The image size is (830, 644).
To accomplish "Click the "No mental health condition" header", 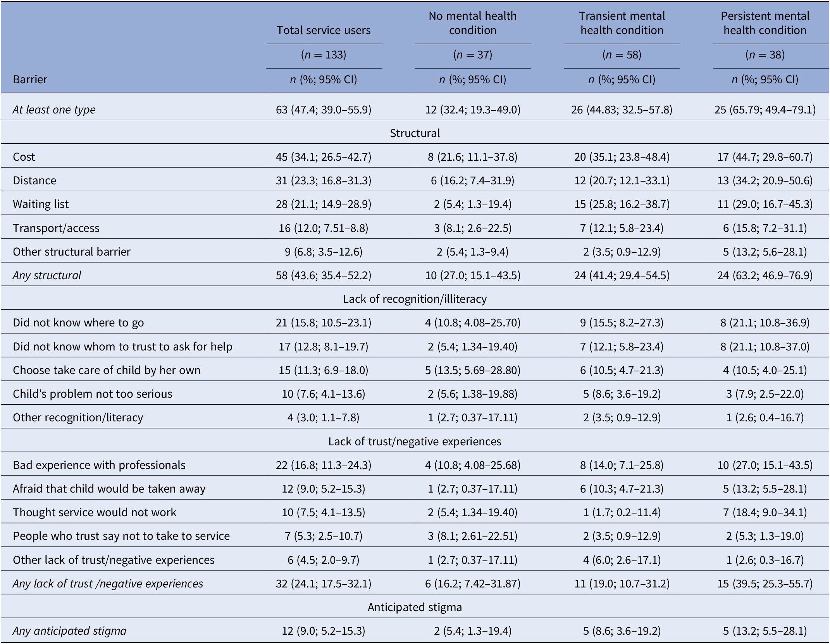I will click(472, 23).
